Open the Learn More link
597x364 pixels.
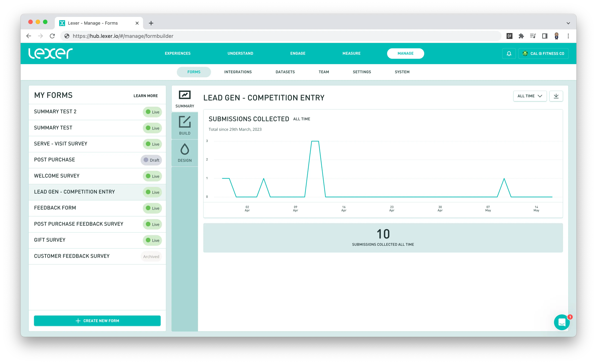coord(145,96)
